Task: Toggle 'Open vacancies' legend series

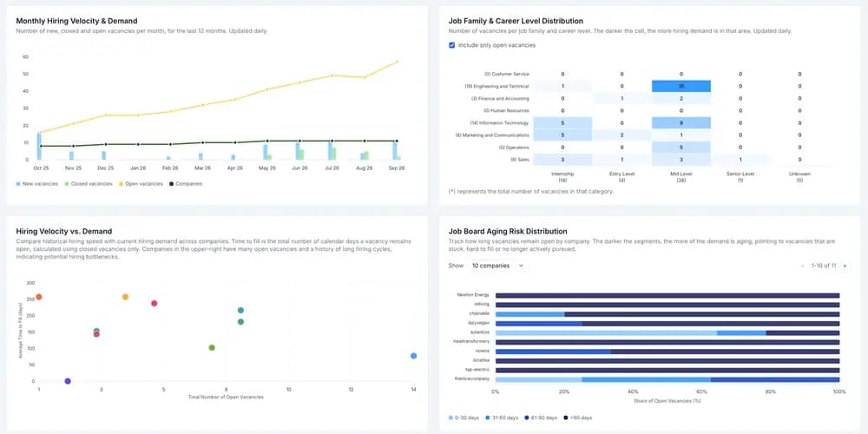Action: pyautogui.click(x=141, y=184)
